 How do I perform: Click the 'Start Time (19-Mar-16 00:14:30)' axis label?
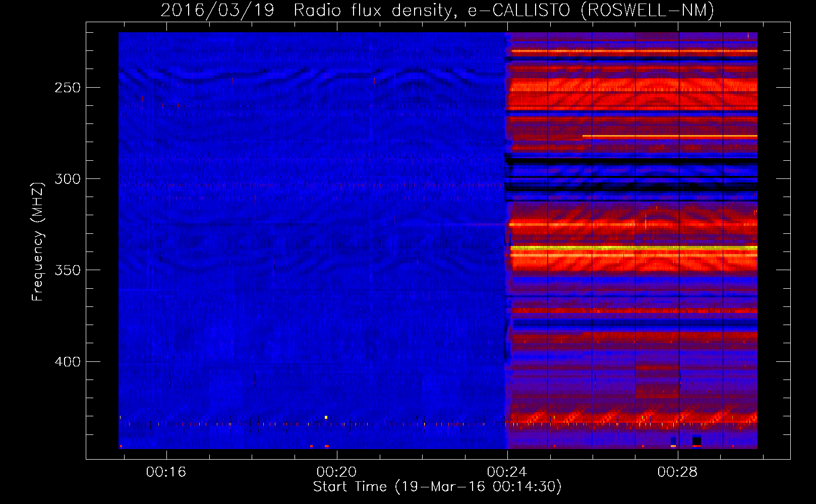tap(437, 487)
